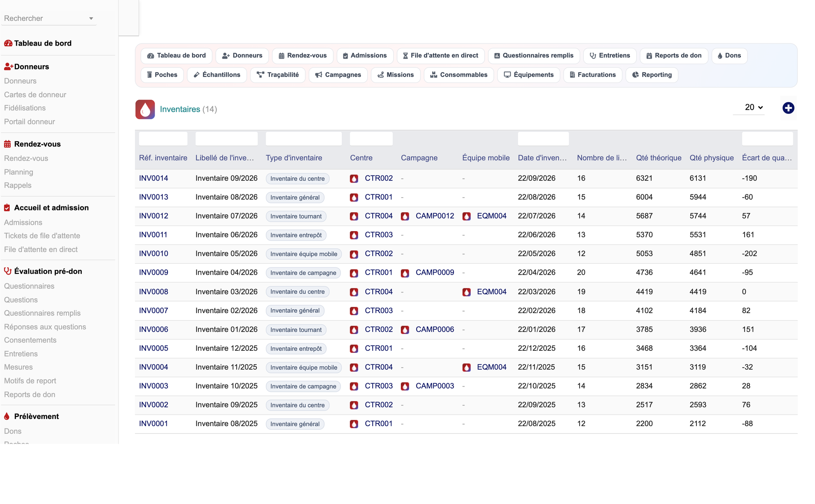
Task: Click the Réf. inventaire filter field
Action: coord(163,139)
